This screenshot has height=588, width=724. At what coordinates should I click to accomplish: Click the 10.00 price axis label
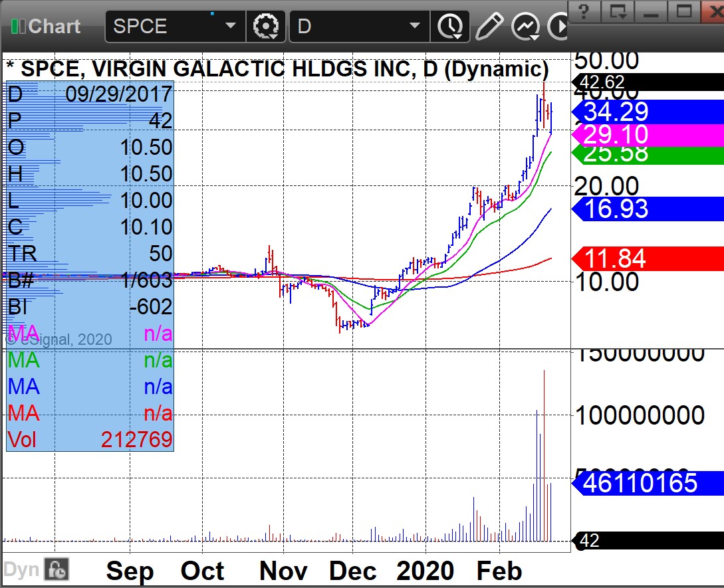[606, 282]
